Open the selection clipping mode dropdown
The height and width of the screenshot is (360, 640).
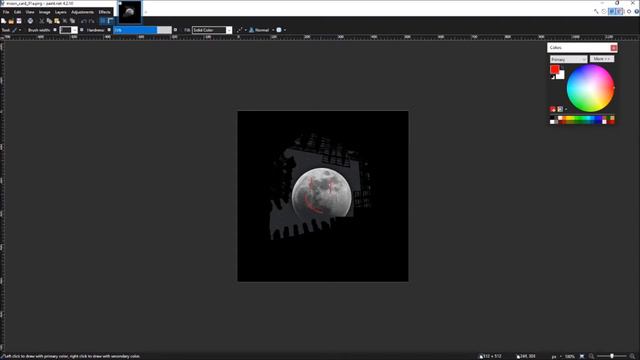pos(281,30)
